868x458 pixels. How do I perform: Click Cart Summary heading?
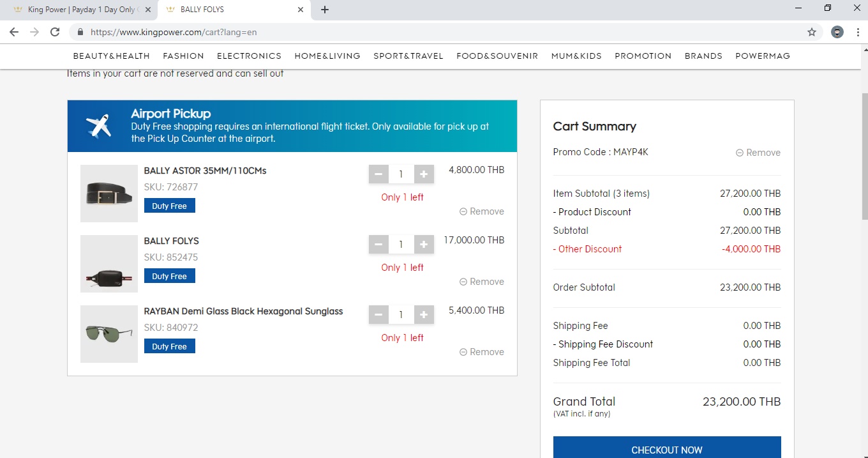[595, 126]
